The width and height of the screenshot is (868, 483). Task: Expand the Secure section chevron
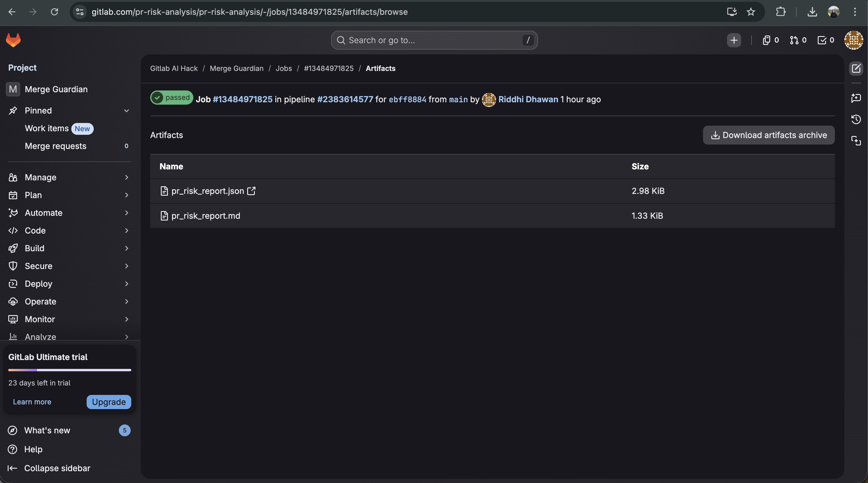tap(126, 266)
